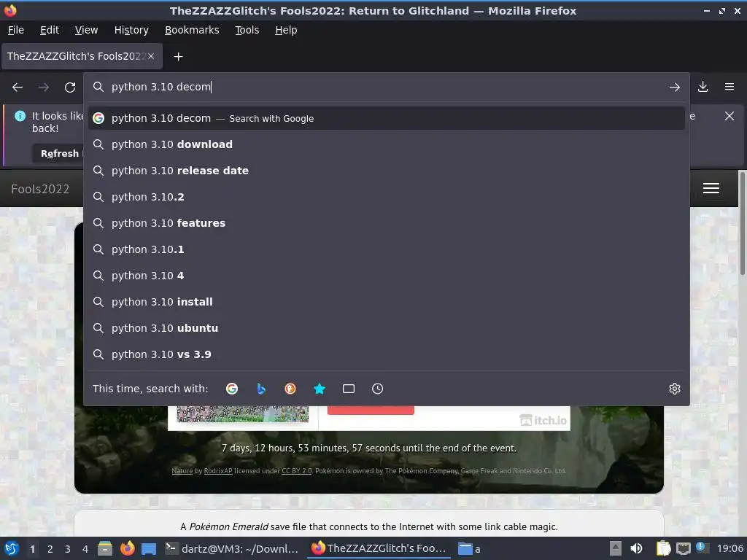The width and height of the screenshot is (747, 560).
Task: Open the 'CC BY 2.0' license link
Action: [x=296, y=470]
